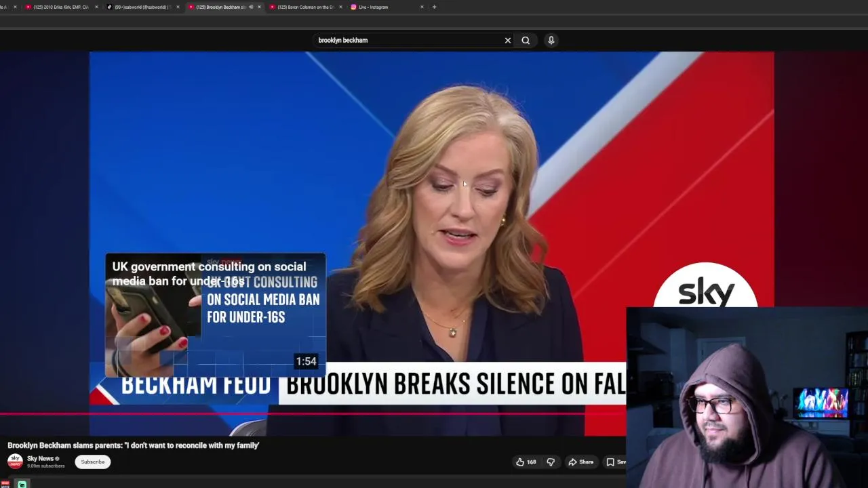Viewport: 868px width, 488px height.
Task: Dislike the video with thumbs down
Action: point(551,462)
